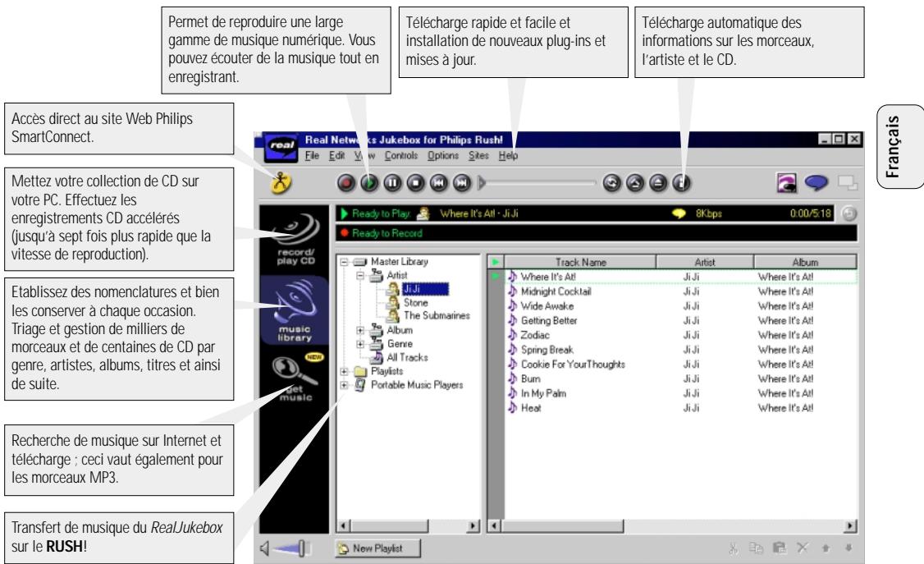Click the move-down arrow in bottom toolbar
The image size is (924, 564).
(849, 548)
